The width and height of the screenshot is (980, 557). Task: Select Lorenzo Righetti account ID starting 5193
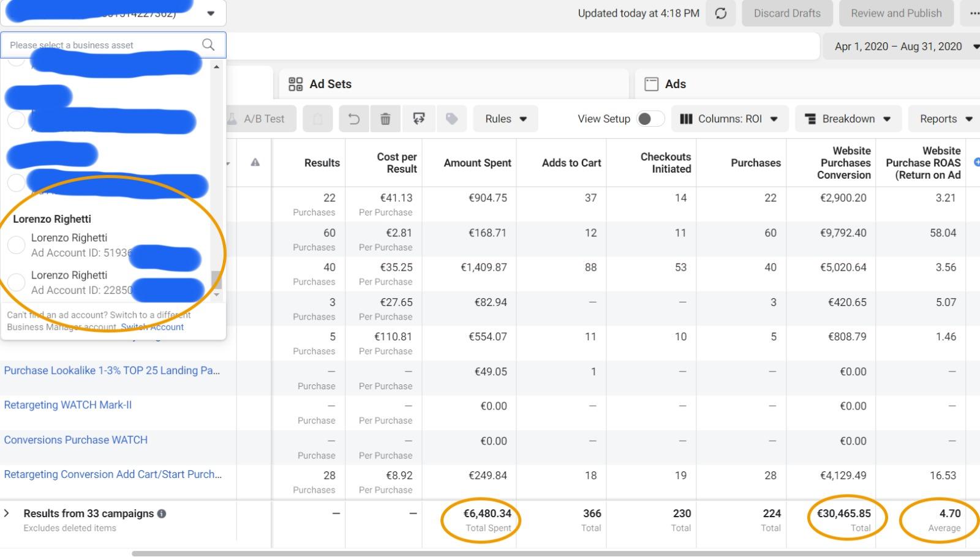coord(17,245)
